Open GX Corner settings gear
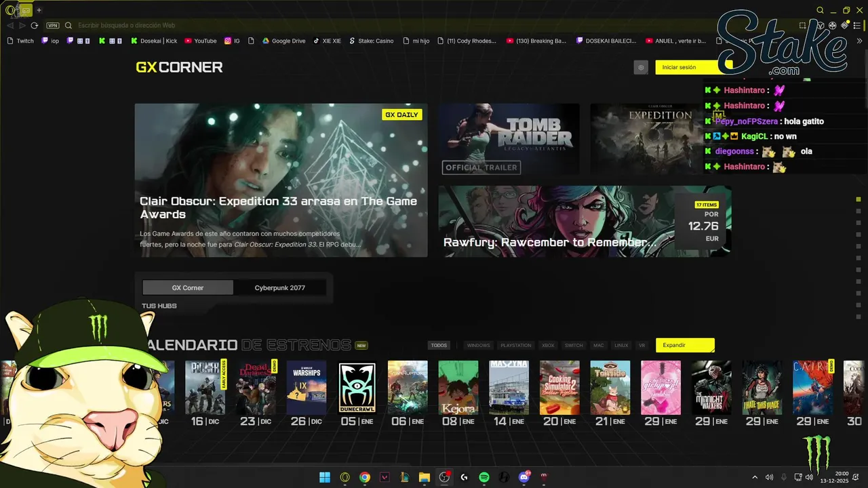 point(641,67)
